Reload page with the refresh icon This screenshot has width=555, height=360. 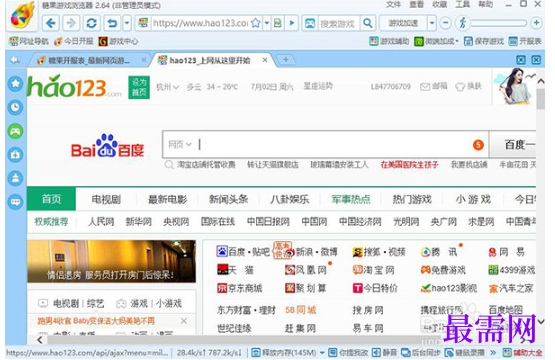pos(91,23)
